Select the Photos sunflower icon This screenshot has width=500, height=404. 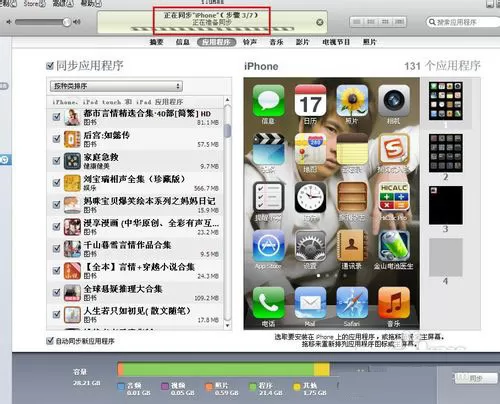[352, 101]
